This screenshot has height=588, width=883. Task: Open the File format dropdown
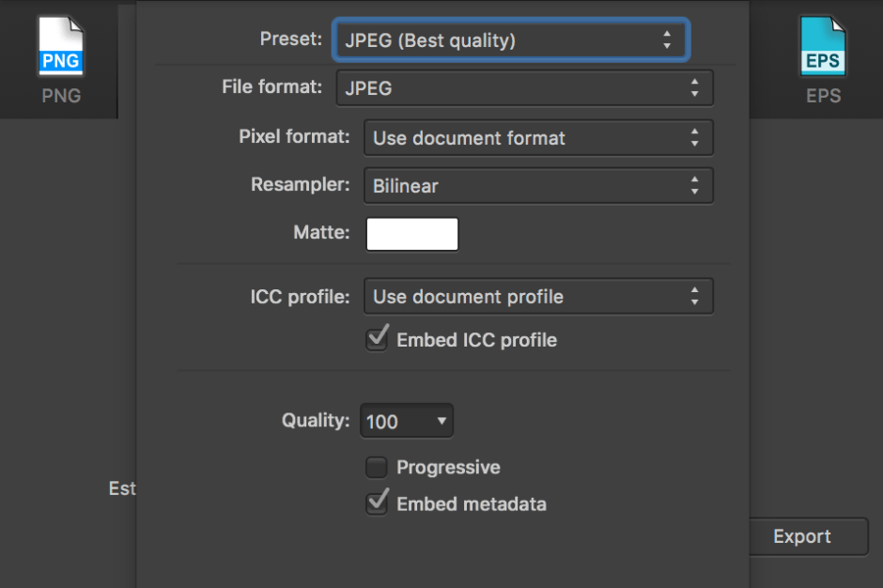click(523, 89)
